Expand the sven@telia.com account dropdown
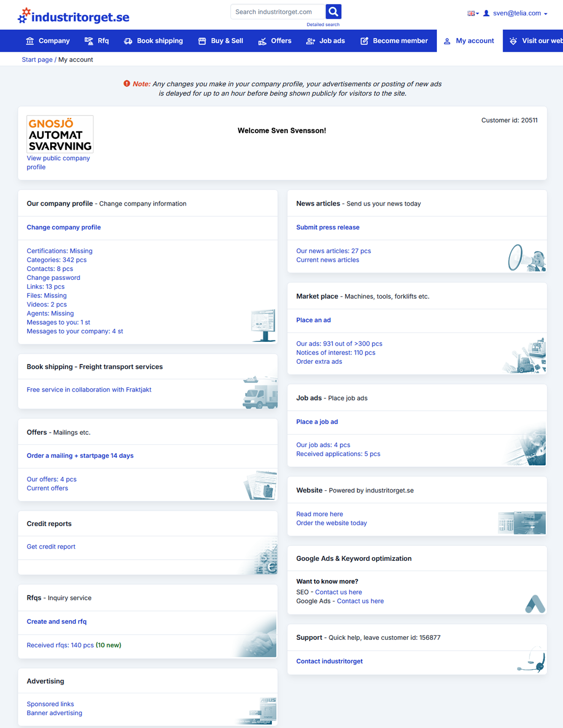This screenshot has height=728, width=563. coord(516,13)
